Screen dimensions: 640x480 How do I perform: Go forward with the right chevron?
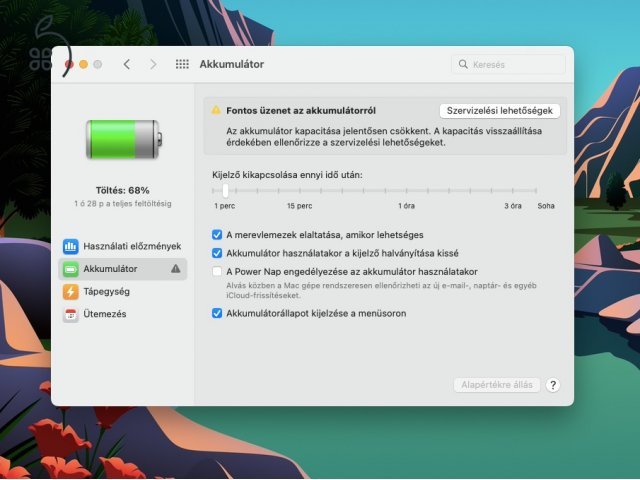[x=153, y=64]
